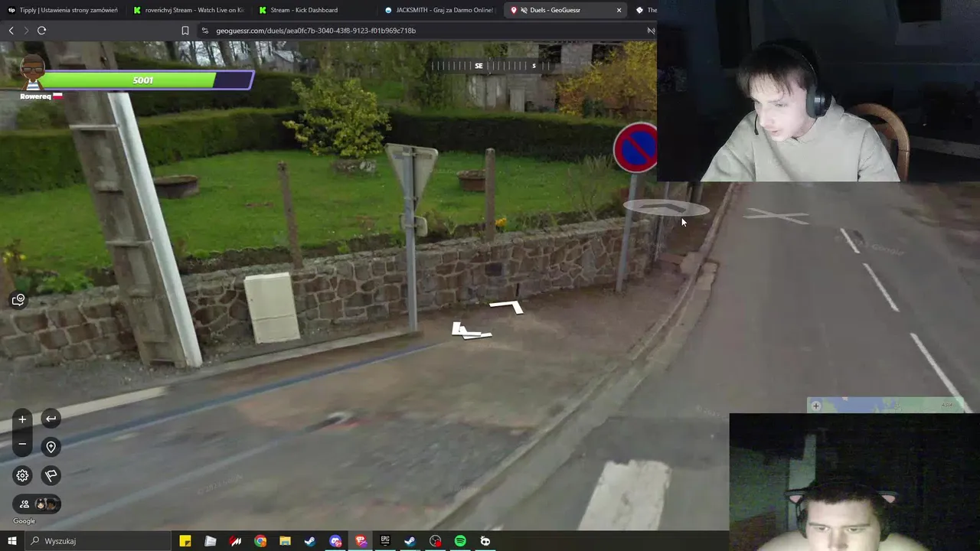This screenshot has width=980, height=551.
Task: Move forward using upper street arrow
Action: pyautogui.click(x=507, y=307)
